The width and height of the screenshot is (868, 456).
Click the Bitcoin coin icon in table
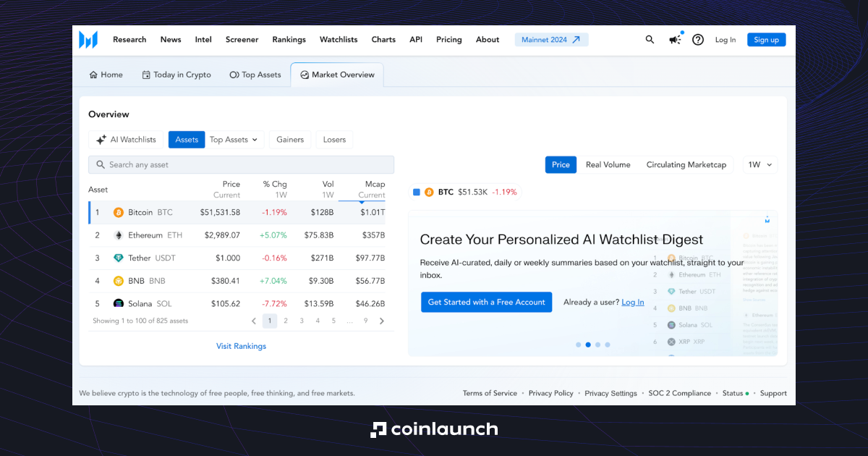point(119,212)
